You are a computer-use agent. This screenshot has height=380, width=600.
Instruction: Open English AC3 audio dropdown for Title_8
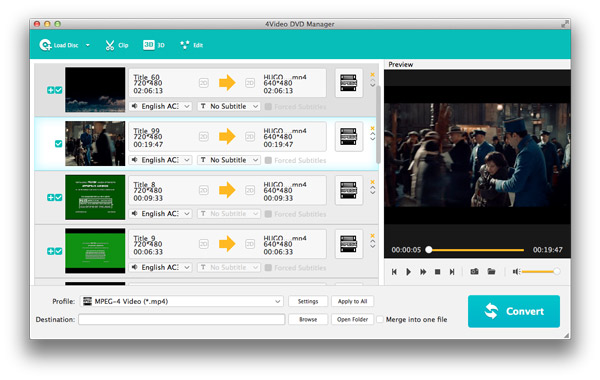[161, 214]
